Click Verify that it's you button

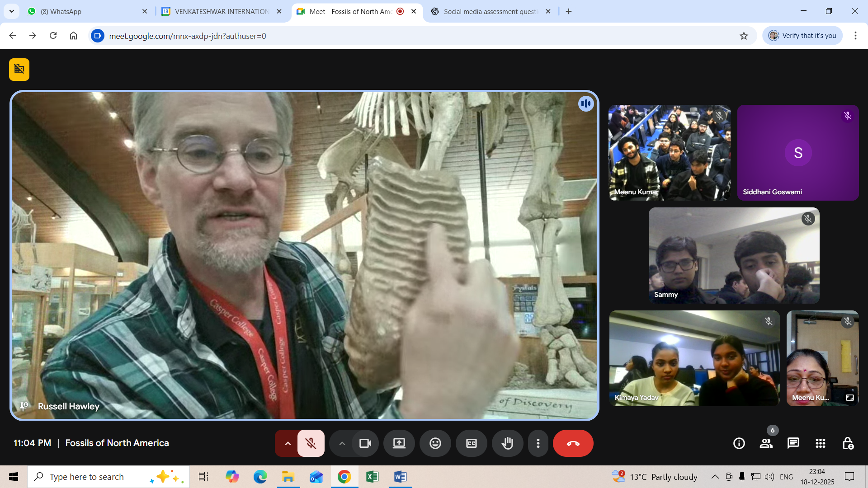[x=802, y=36]
